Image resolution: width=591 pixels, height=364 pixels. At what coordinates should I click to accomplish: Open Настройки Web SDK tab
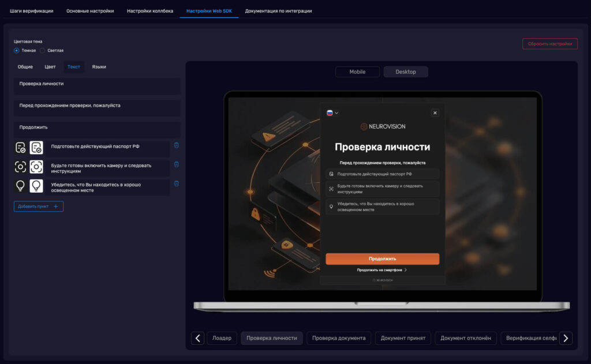[209, 11]
